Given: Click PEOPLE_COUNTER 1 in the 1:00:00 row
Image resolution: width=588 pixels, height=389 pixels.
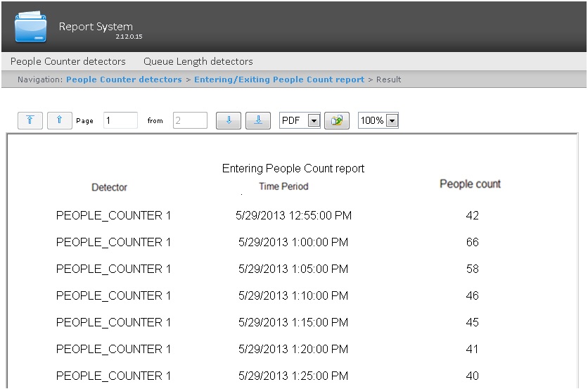Looking at the screenshot, I should (x=113, y=242).
